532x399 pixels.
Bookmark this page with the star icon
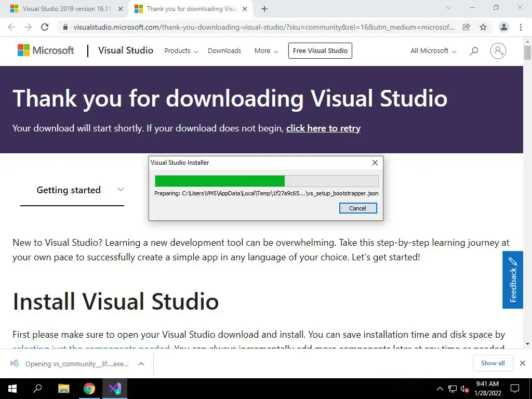(483, 27)
